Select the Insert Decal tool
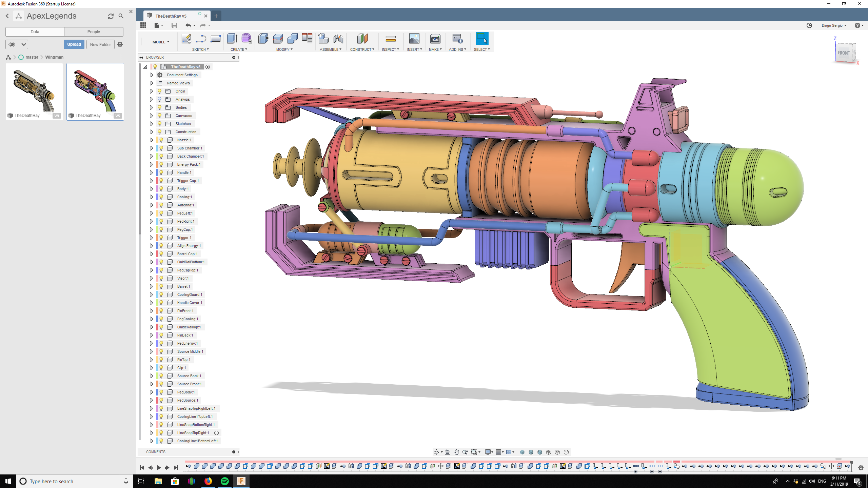Image resolution: width=868 pixels, height=488 pixels. pyautogui.click(x=414, y=39)
